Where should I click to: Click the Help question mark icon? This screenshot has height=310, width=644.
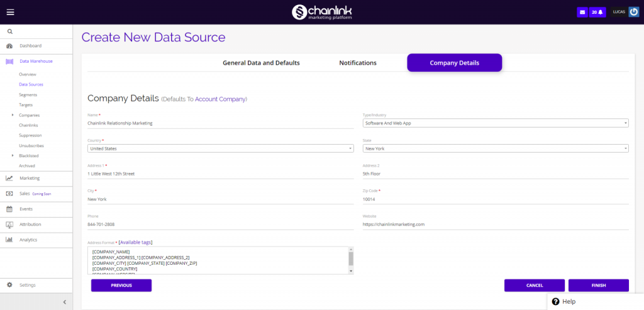coord(556,302)
